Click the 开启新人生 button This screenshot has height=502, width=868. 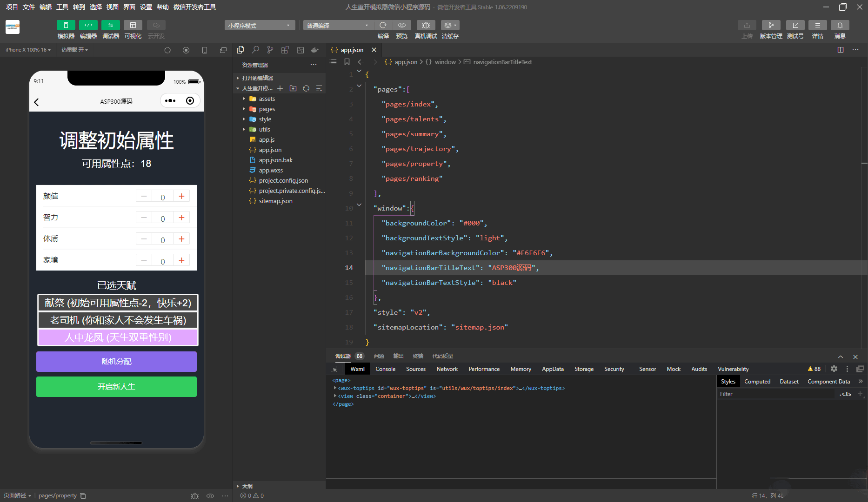pos(116,387)
